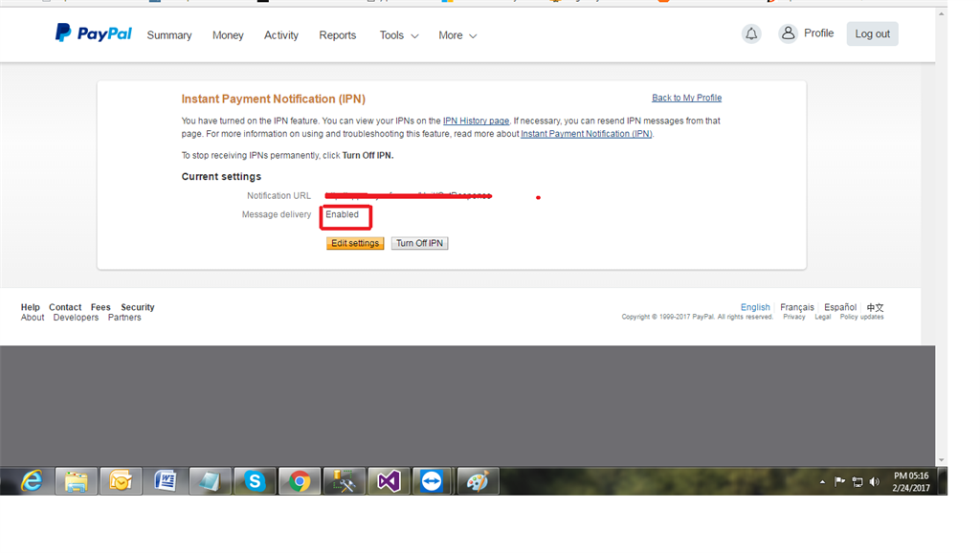This screenshot has height=553, width=980.
Task: Open Internet Explorer from taskbar
Action: [x=32, y=481]
